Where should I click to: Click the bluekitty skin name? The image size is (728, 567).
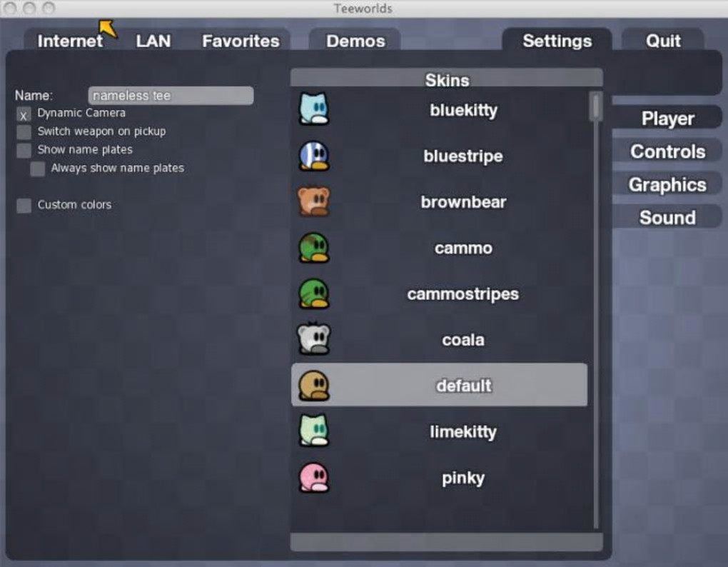click(463, 110)
